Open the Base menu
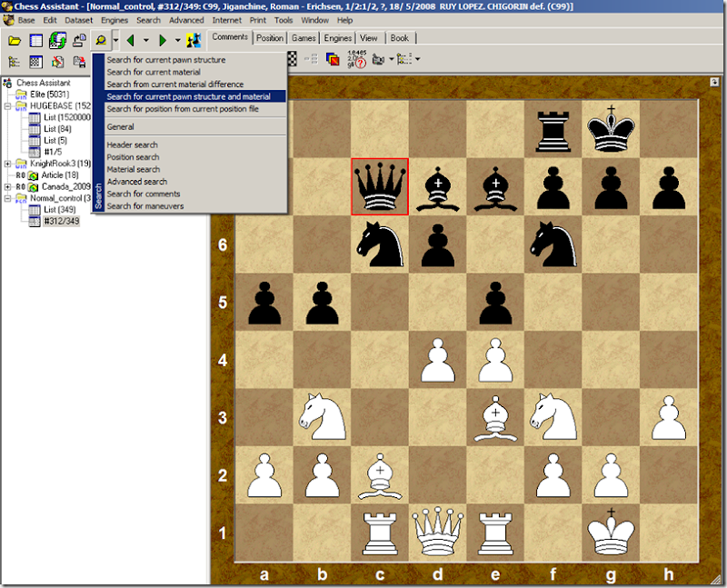Screen dimensions: 727x588 [x=26, y=20]
